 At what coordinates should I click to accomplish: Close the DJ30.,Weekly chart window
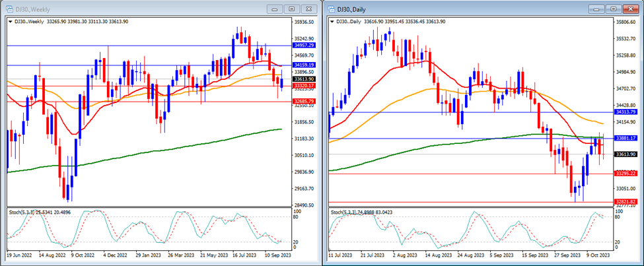click(x=309, y=9)
